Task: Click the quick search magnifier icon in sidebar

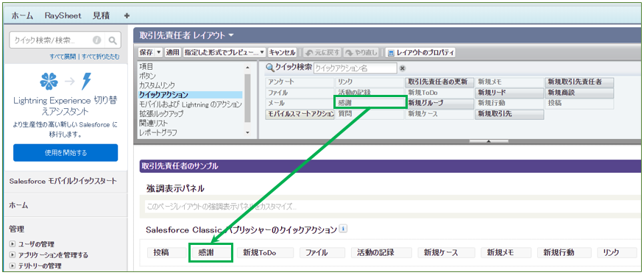Action: point(113,40)
